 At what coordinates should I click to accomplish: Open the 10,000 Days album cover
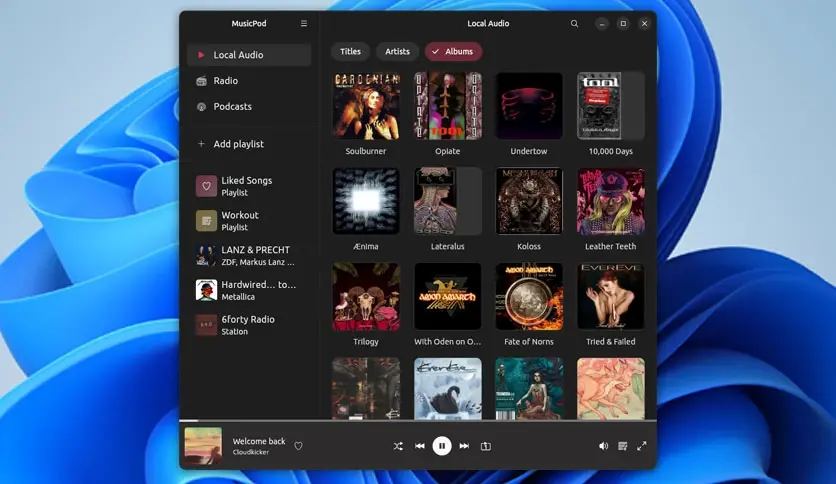[x=611, y=106]
